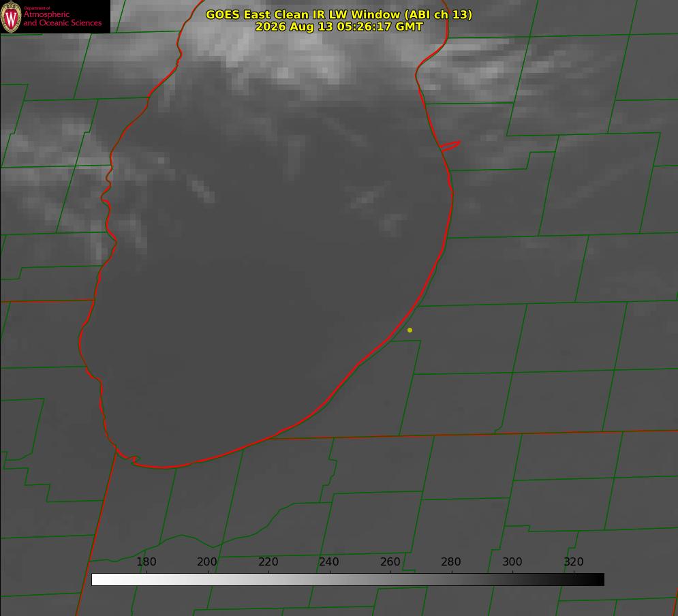
Task: Click the small 'Department of' text
Action: click(37, 8)
